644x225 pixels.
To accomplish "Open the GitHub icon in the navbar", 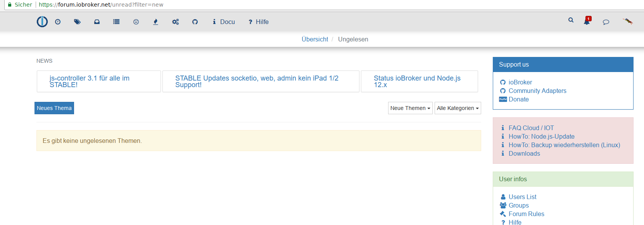I will [195, 22].
